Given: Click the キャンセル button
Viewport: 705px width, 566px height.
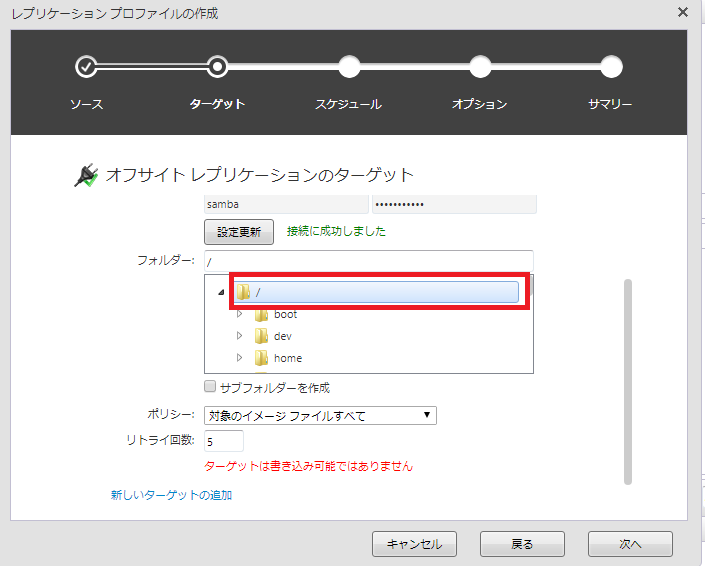Looking at the screenshot, I should click(414, 544).
